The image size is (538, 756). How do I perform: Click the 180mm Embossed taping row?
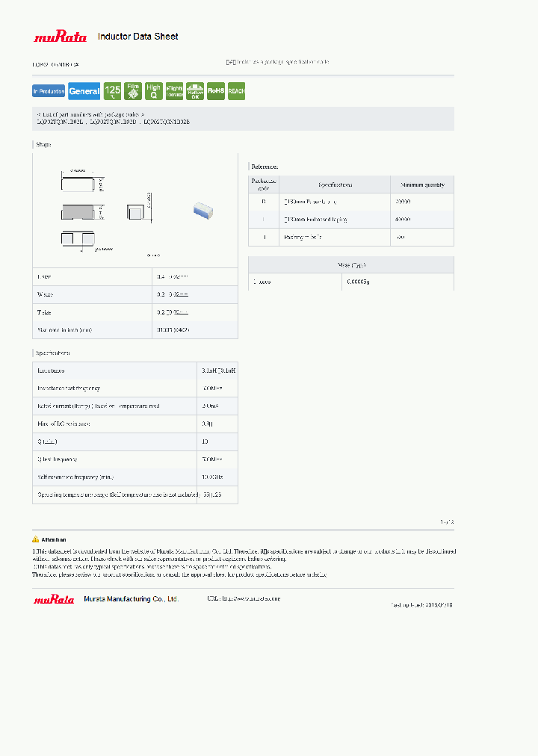(351, 220)
